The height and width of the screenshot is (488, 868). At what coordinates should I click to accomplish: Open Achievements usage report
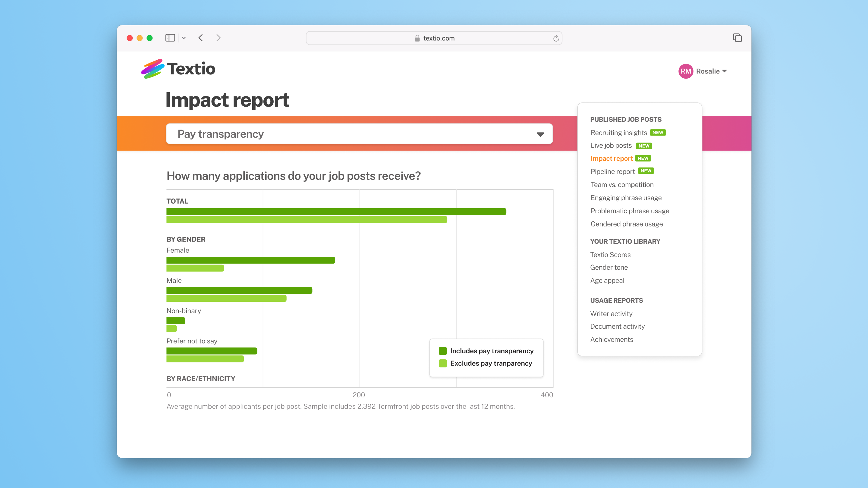[x=612, y=339]
